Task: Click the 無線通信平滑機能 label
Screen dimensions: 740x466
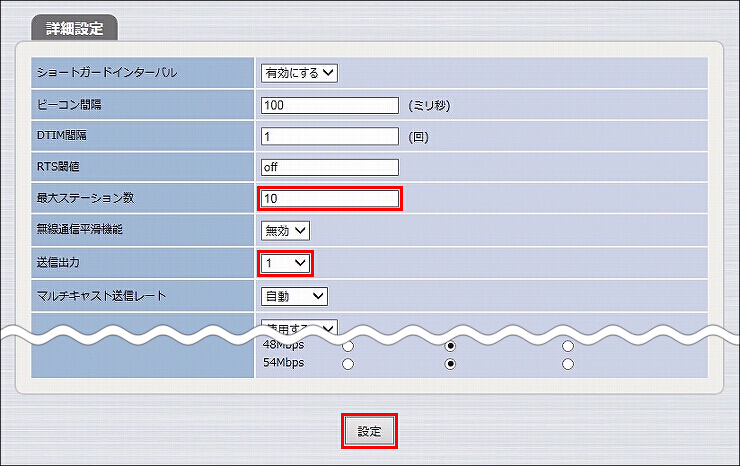Action: (x=80, y=229)
